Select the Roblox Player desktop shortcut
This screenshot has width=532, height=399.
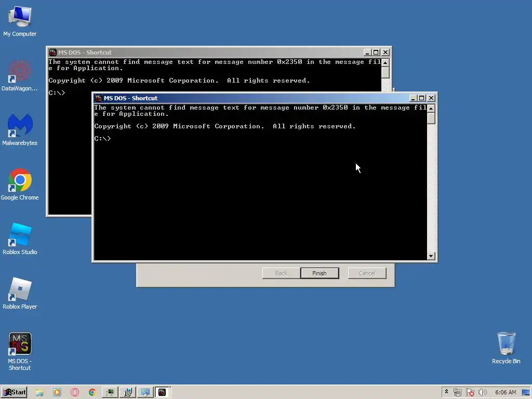(x=20, y=294)
